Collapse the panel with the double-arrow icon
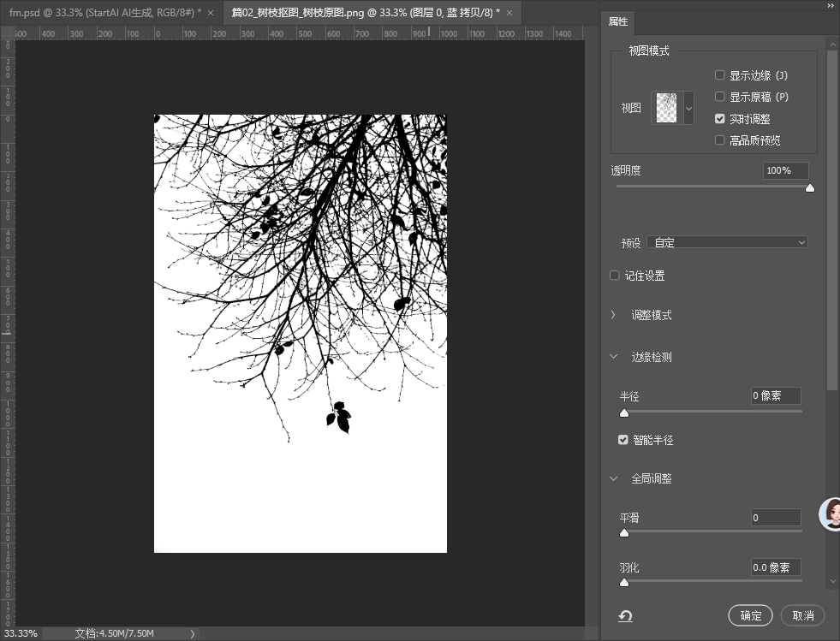The image size is (840, 641). tap(831, 5)
